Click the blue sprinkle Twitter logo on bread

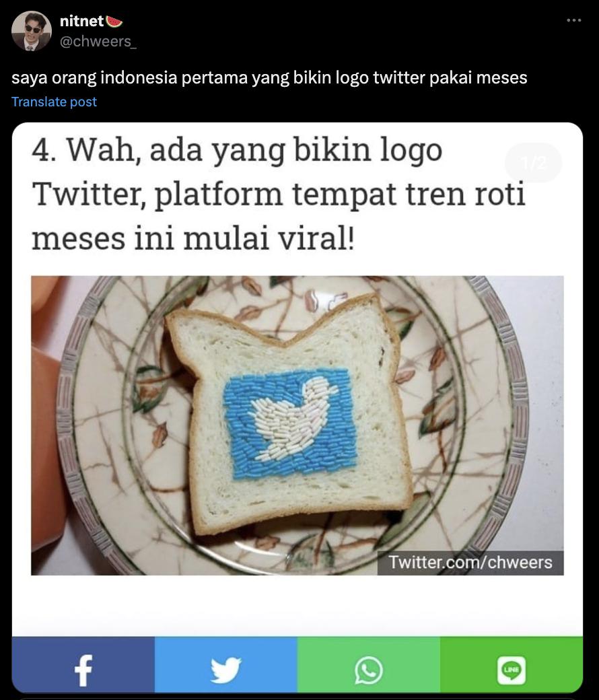[291, 422]
